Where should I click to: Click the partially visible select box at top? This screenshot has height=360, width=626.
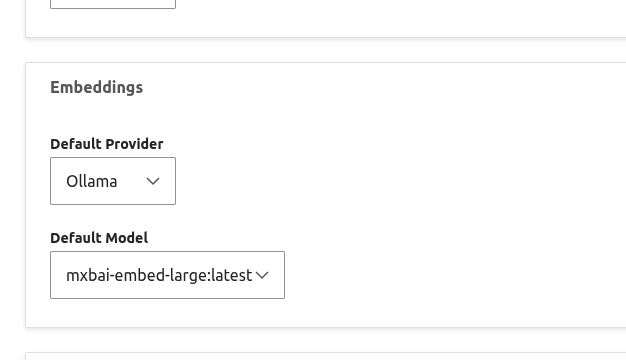point(113,4)
